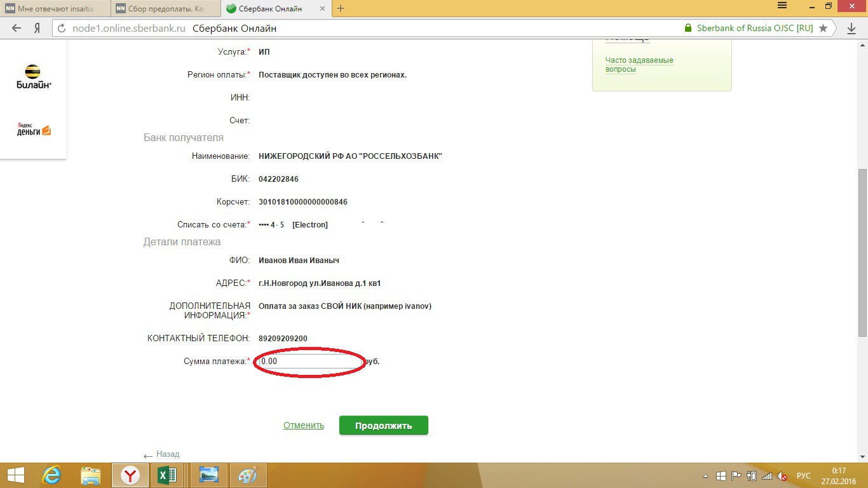The image size is (868, 488).
Task: Select the Яндекс Деньги logo
Action: coord(34,129)
